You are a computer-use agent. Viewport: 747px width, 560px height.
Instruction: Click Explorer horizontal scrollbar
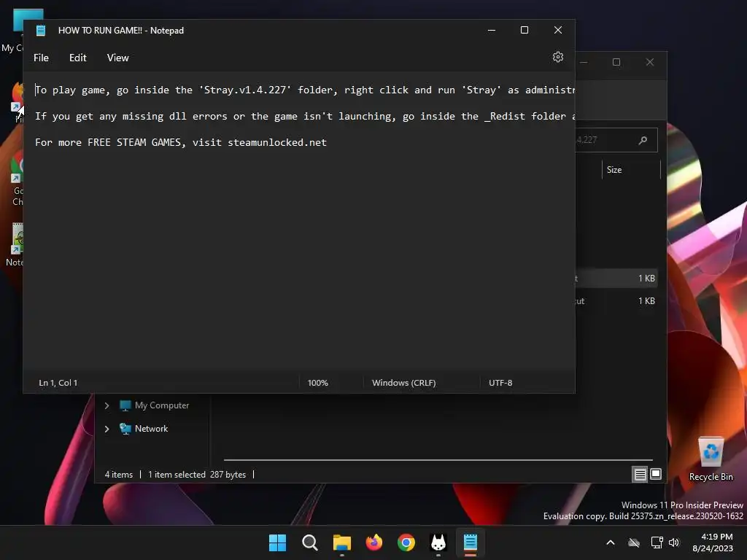click(x=438, y=460)
